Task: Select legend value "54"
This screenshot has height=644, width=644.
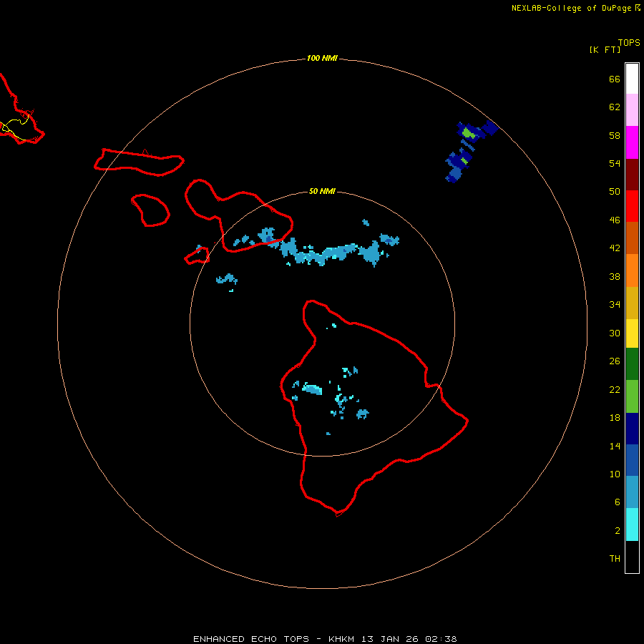Action: click(615, 163)
